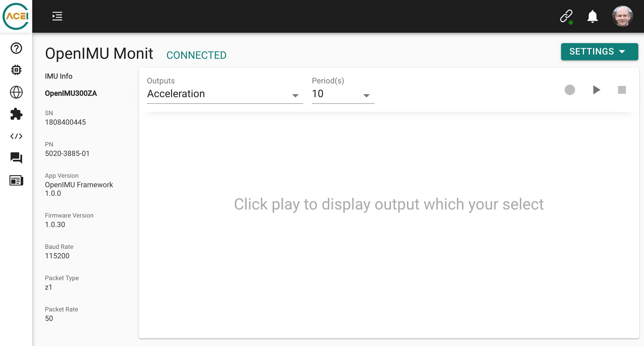Open the device connection link icon
644x346 pixels.
pos(566,17)
